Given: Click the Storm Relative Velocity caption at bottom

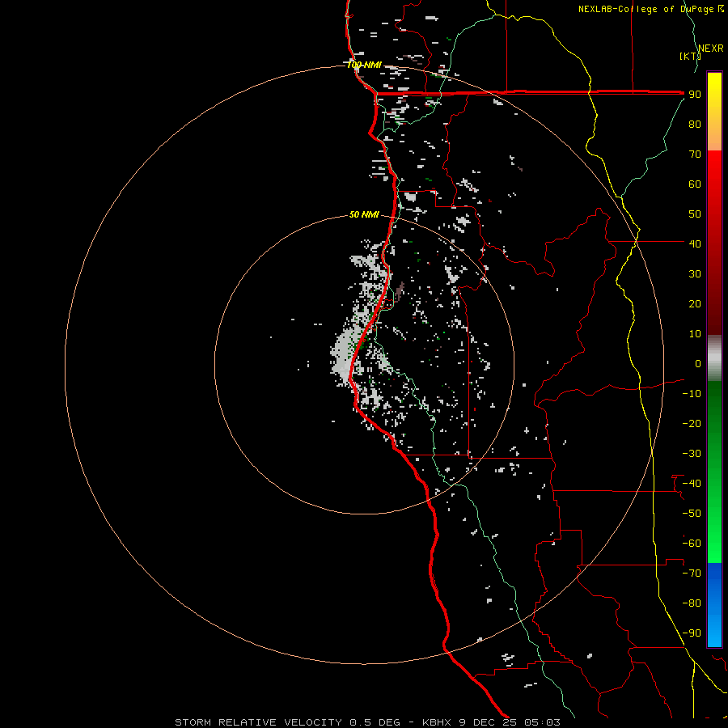Looking at the screenshot, I should pos(367,722).
